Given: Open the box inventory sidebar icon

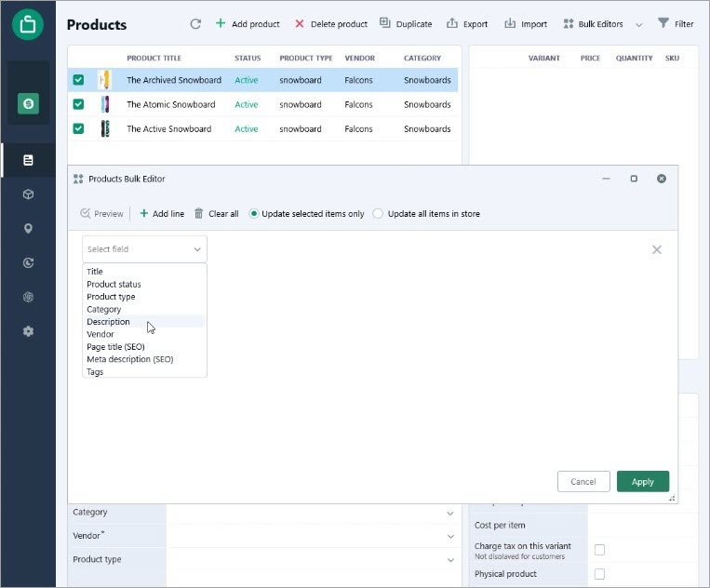Looking at the screenshot, I should [28, 194].
